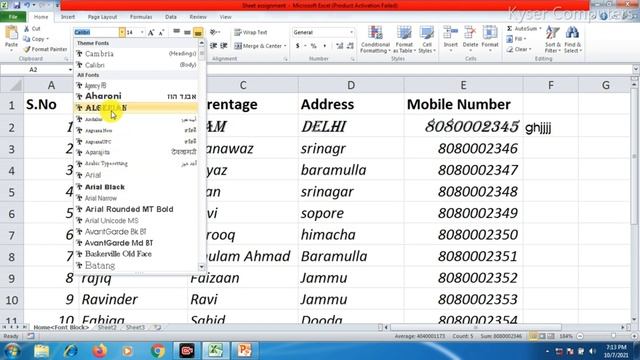The image size is (640, 360).
Task: Open Sort & Filter menu
Action: (553, 39)
